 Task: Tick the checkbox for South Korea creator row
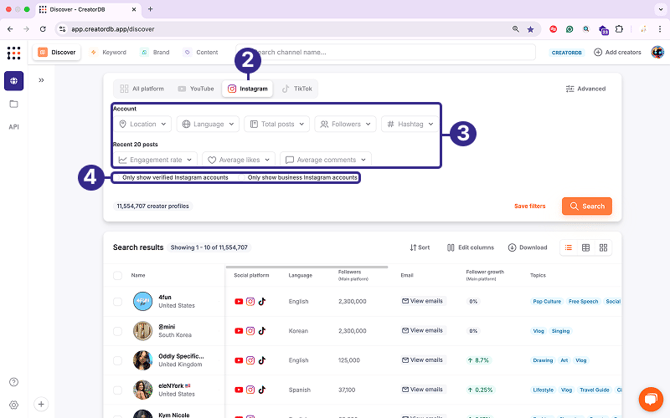[118, 331]
